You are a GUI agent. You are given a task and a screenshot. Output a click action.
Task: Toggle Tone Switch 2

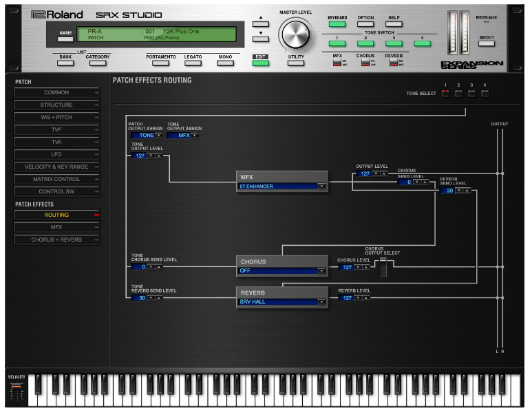365,43
